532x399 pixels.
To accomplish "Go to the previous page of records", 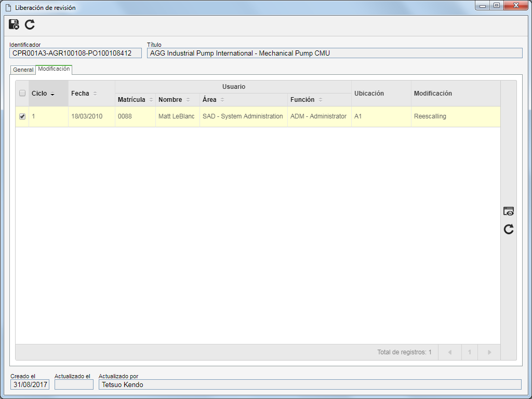I will (x=450, y=352).
